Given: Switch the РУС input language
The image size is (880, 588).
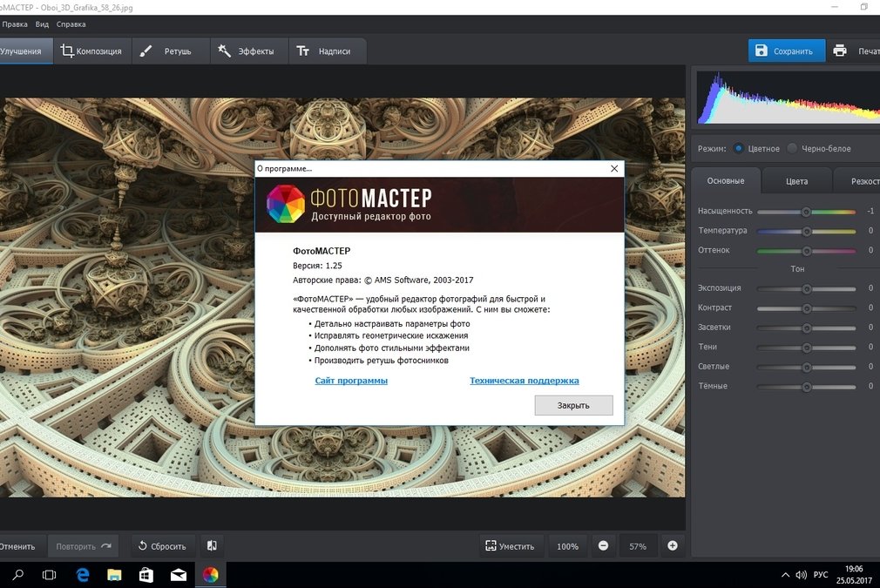Looking at the screenshot, I should (x=821, y=575).
